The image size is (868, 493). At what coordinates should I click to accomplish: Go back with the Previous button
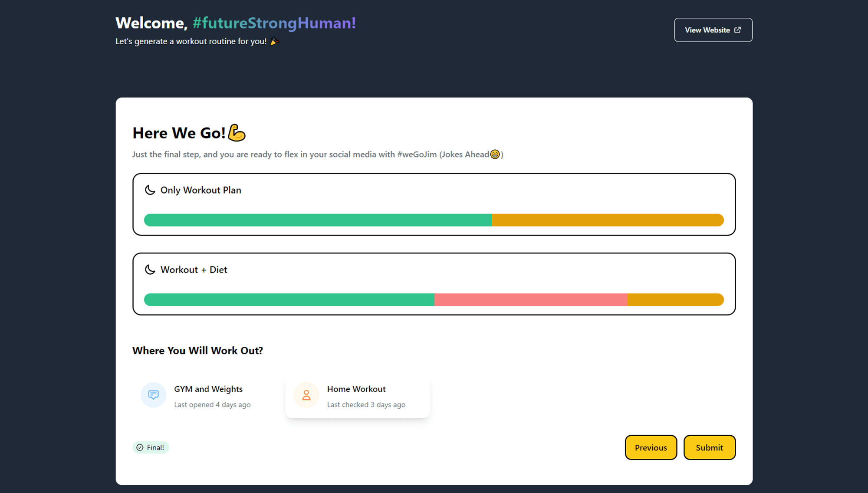click(x=651, y=447)
